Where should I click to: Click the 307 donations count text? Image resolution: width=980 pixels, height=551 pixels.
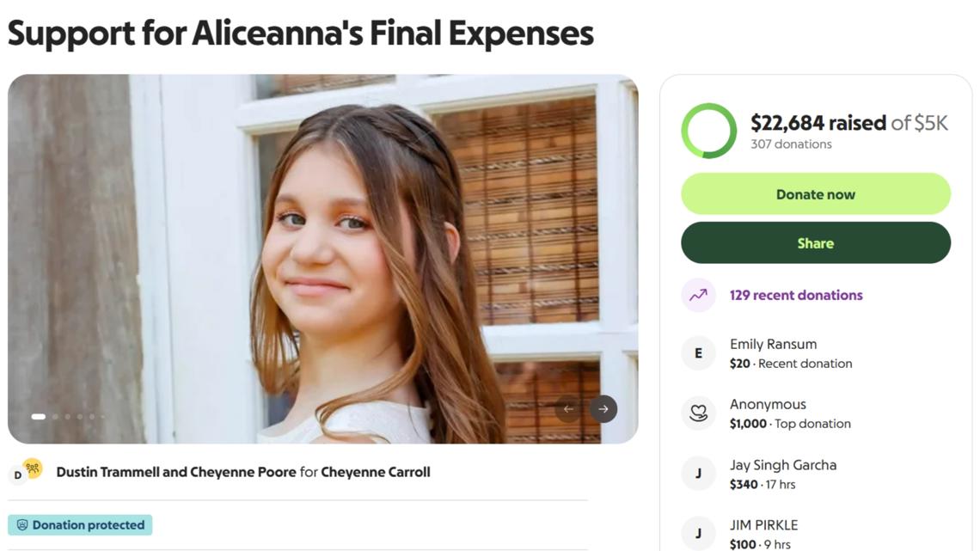click(x=791, y=144)
